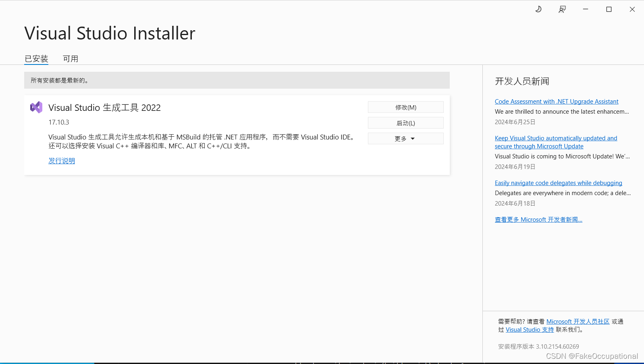
Task: Click the 'We are thrilled to announce' summary
Action: 562,112
